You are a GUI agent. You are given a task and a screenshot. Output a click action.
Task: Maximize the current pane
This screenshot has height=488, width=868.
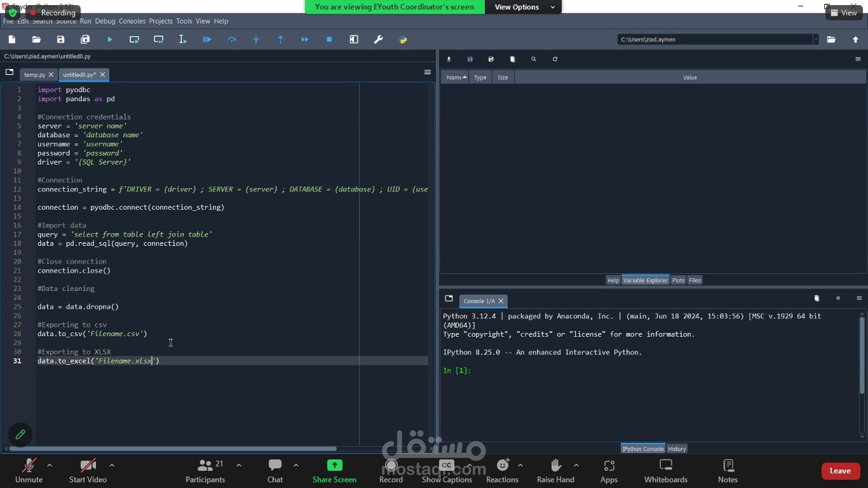click(x=354, y=39)
